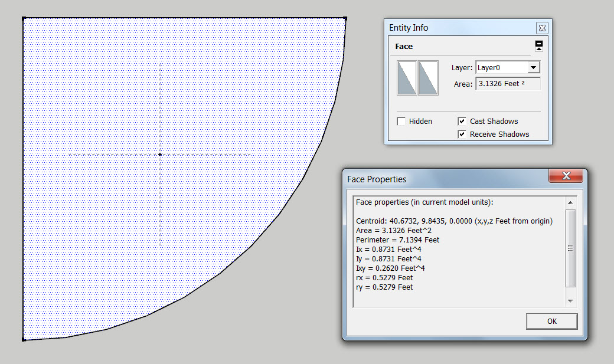
Task: Open the Layer dropdown arrow
Action: (x=533, y=68)
